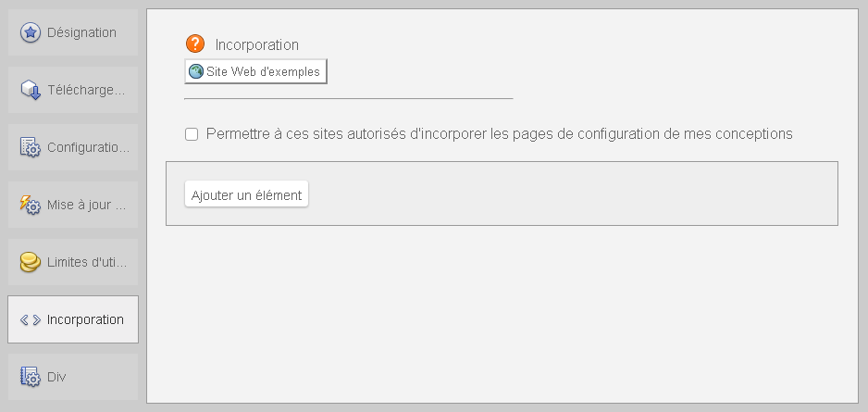Click the star icon beside Désignation
868x412 pixels.
click(x=30, y=32)
